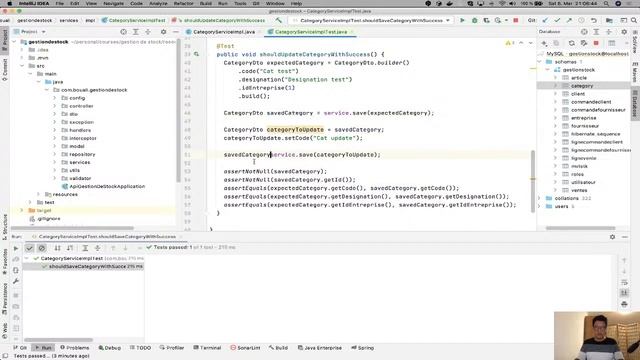The width and height of the screenshot is (640, 360).
Task: Click the gutter run icon beside the test method
Action: [x=196, y=54]
